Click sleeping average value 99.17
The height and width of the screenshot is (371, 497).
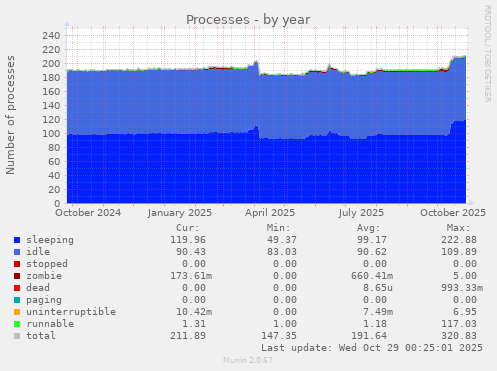pyautogui.click(x=372, y=240)
